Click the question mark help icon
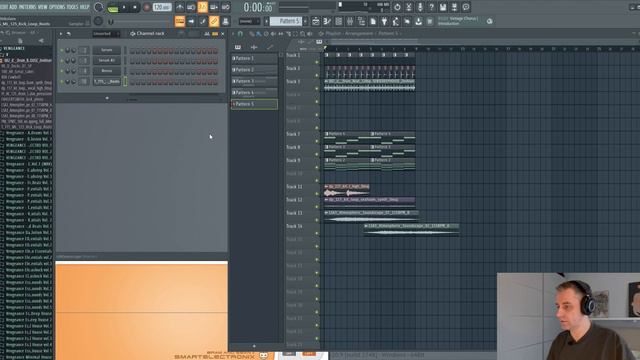640x360 pixels. tap(431, 7)
